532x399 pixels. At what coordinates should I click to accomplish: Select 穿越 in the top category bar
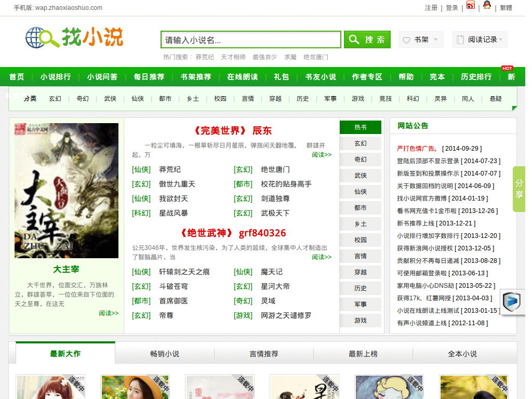point(275,99)
